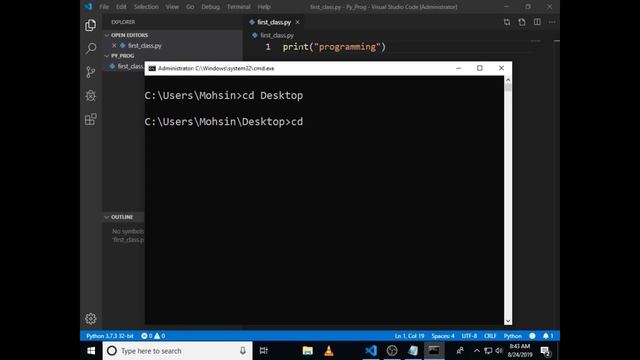The height and width of the screenshot is (360, 640).
Task: Switch to Command Prompt on taskbar
Action: [434, 351]
